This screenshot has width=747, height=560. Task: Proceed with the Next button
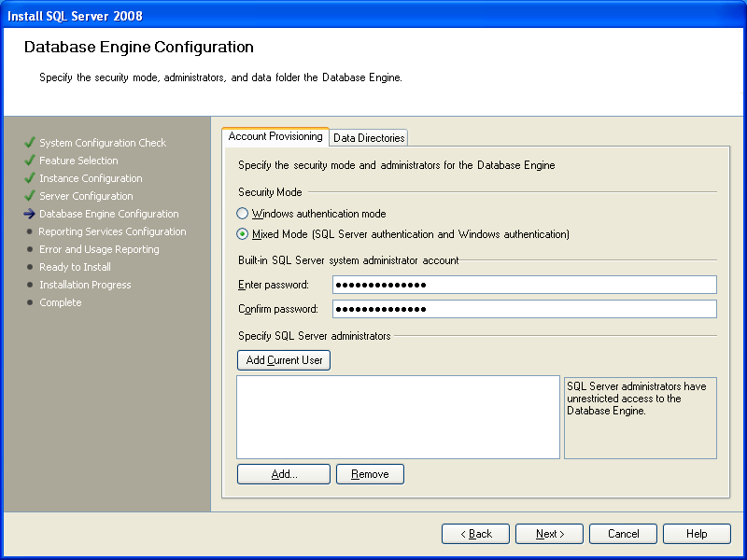pos(549,534)
